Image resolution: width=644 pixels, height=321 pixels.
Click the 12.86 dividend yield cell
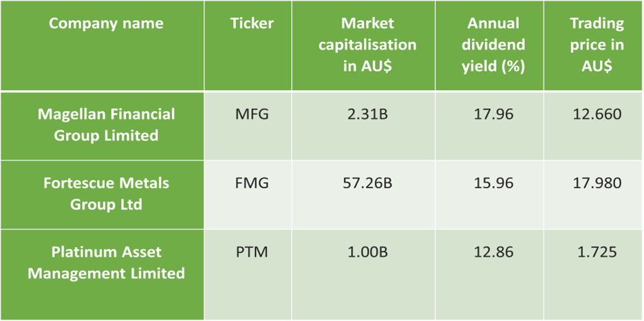tap(489, 274)
